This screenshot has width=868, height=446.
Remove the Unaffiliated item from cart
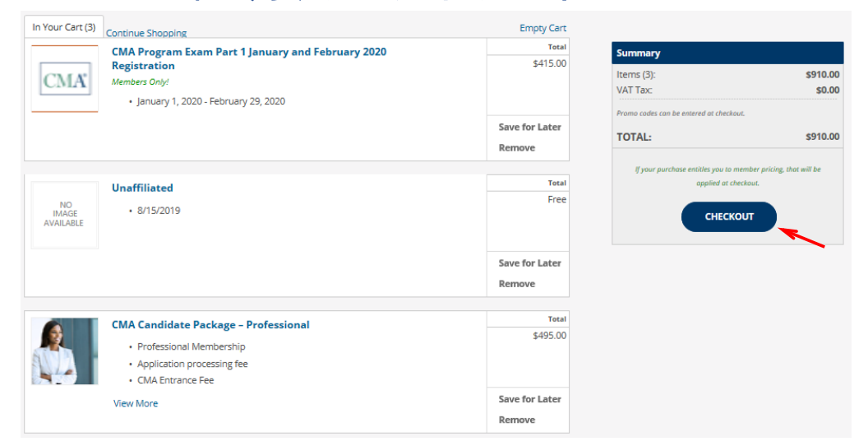pos(516,284)
